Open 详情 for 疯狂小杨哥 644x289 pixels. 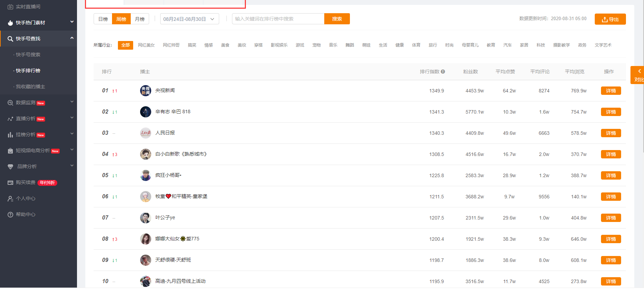(611, 175)
